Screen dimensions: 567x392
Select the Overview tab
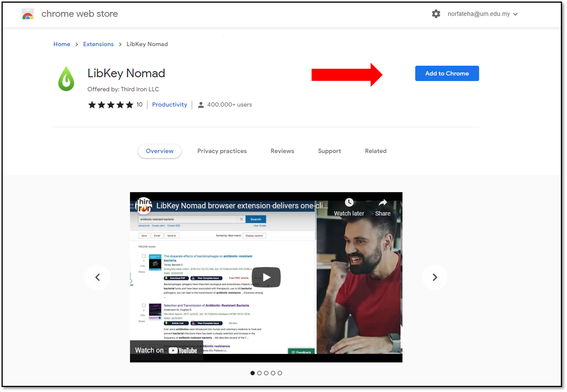pyautogui.click(x=160, y=151)
